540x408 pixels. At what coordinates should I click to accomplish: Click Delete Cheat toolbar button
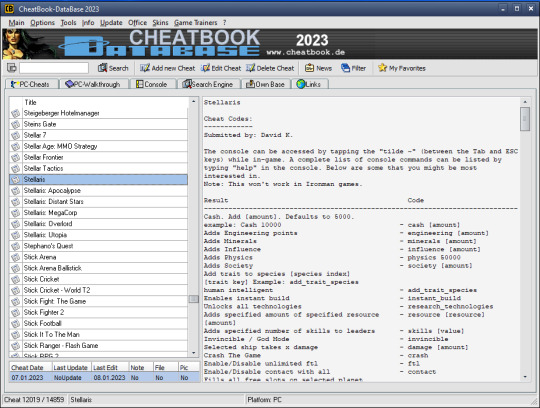(270, 68)
